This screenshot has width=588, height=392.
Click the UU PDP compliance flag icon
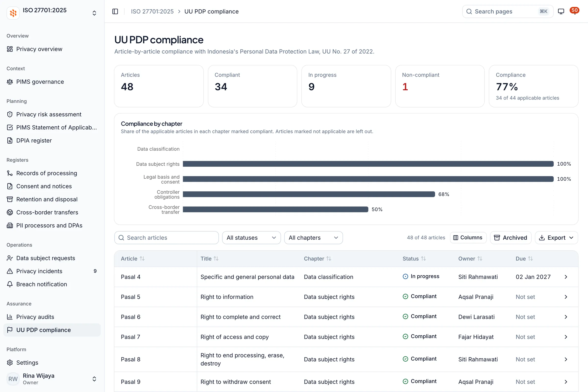[10, 330]
